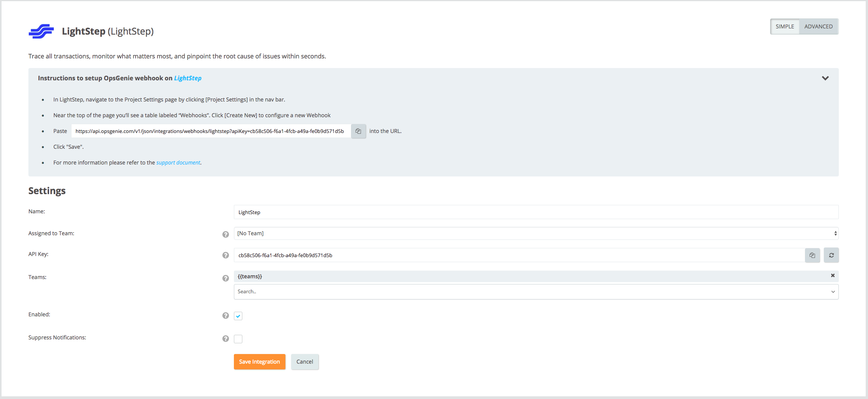Check the Suppress Notifications checkbox
Screen dimensions: 868x399
click(x=238, y=339)
